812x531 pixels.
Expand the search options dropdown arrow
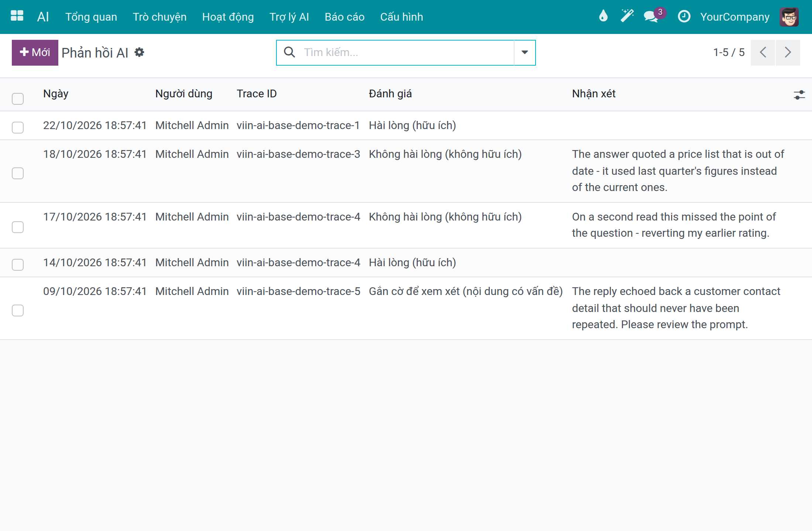click(x=524, y=52)
